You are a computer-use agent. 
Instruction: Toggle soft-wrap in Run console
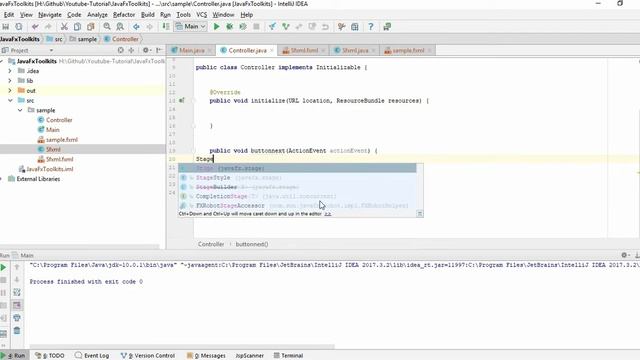point(17,292)
